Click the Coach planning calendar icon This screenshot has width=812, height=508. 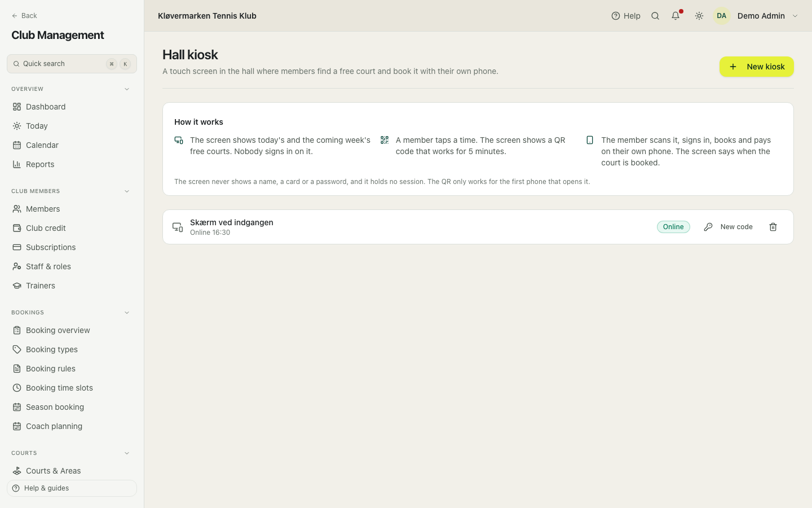coord(17,426)
